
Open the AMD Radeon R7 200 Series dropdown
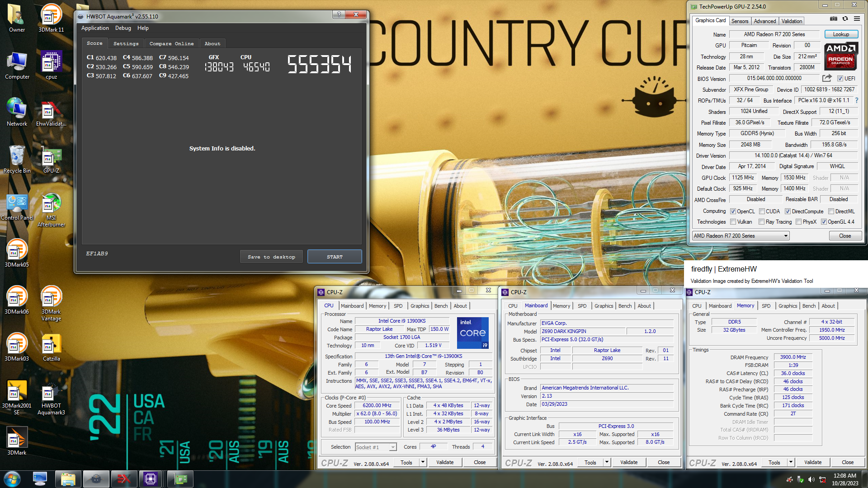click(x=741, y=236)
